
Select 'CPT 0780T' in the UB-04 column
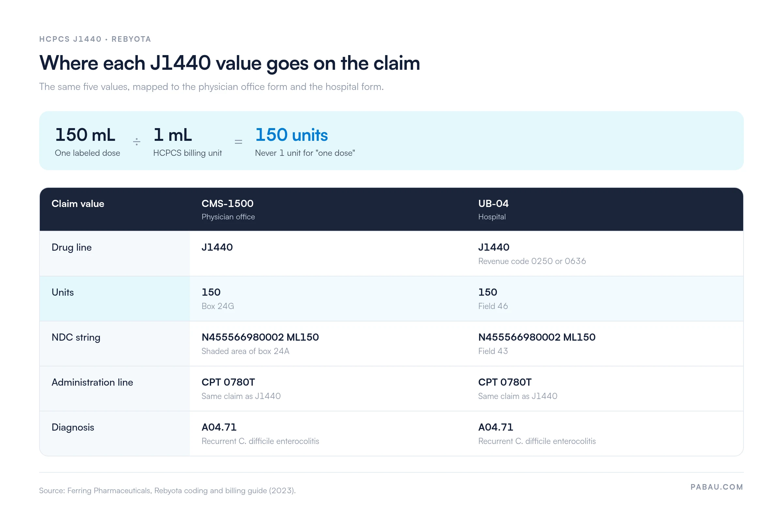pos(505,382)
